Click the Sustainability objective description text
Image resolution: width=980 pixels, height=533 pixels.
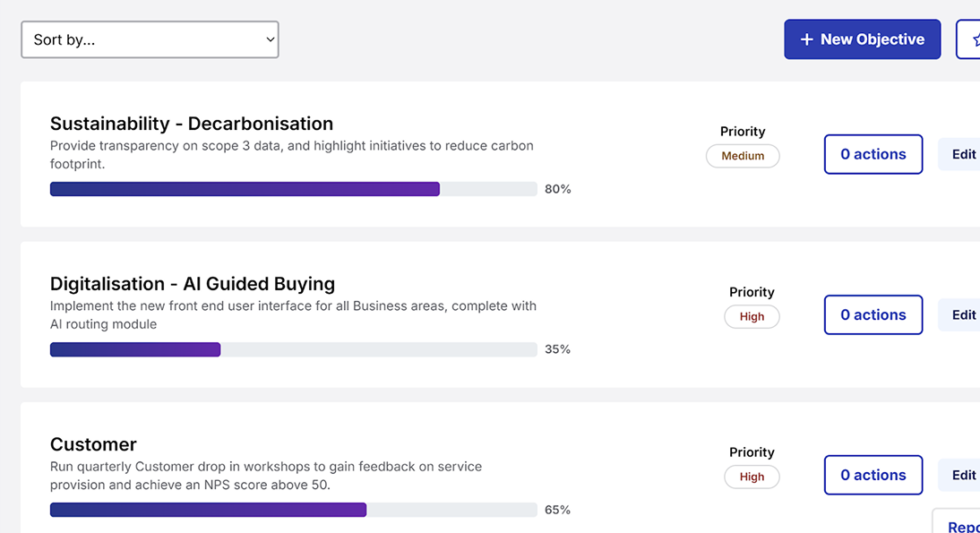click(291, 154)
